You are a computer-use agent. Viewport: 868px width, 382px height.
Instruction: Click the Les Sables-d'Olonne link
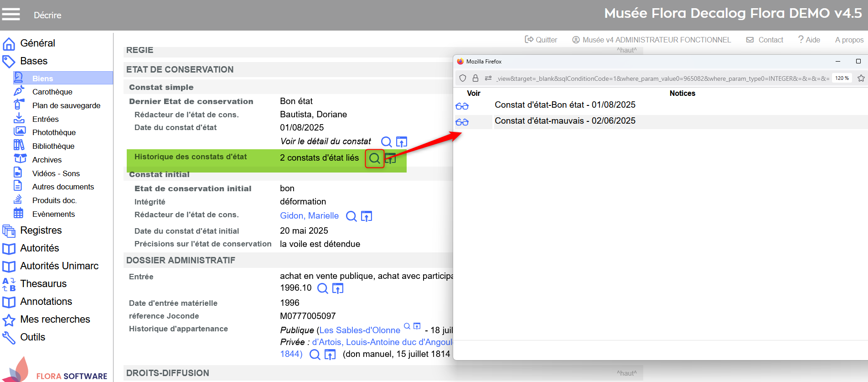tap(360, 330)
